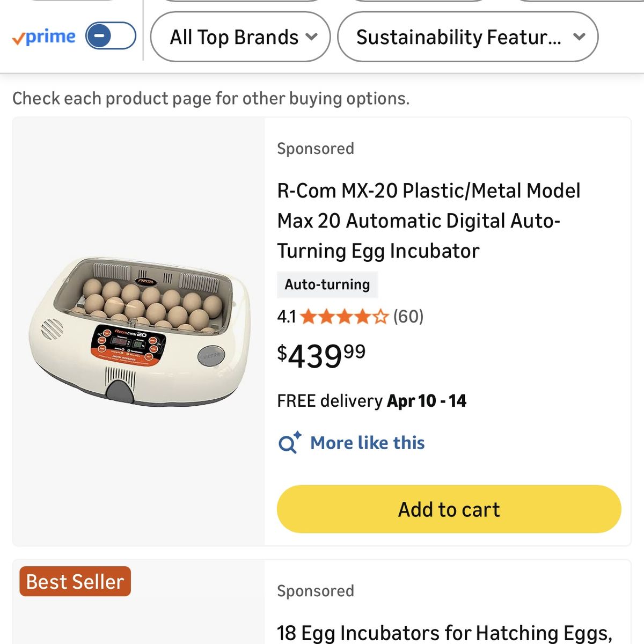This screenshot has height=644, width=644.
Task: Open the (60) customer reviews count
Action: (408, 317)
